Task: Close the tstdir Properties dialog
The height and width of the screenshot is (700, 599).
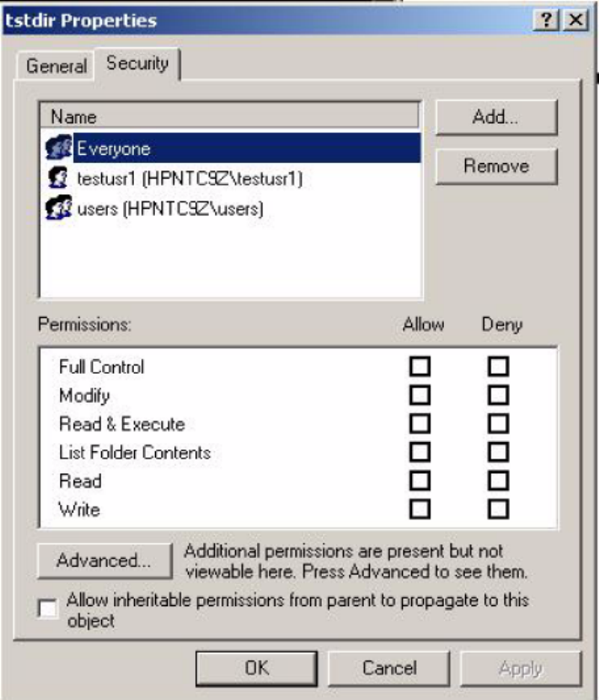Action: click(x=574, y=21)
